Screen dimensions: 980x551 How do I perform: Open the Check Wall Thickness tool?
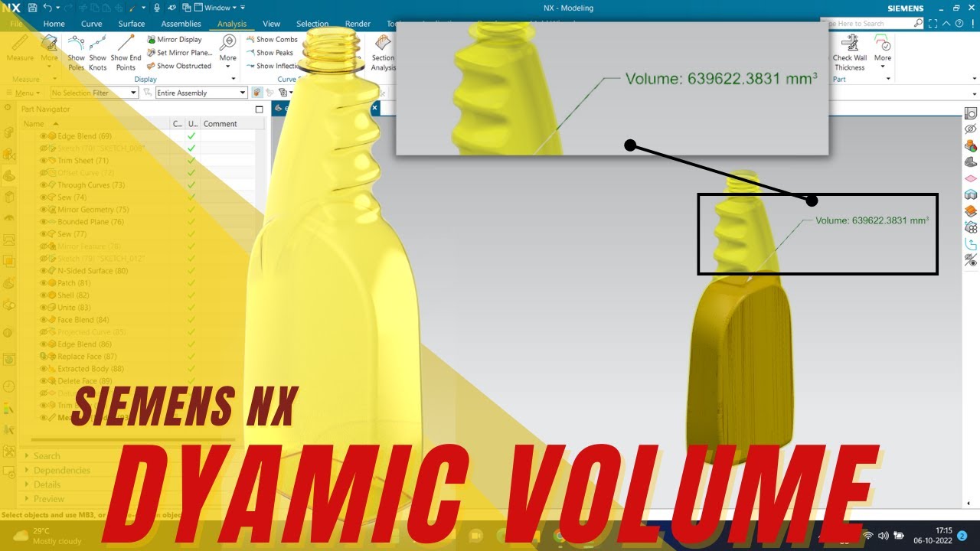click(849, 53)
